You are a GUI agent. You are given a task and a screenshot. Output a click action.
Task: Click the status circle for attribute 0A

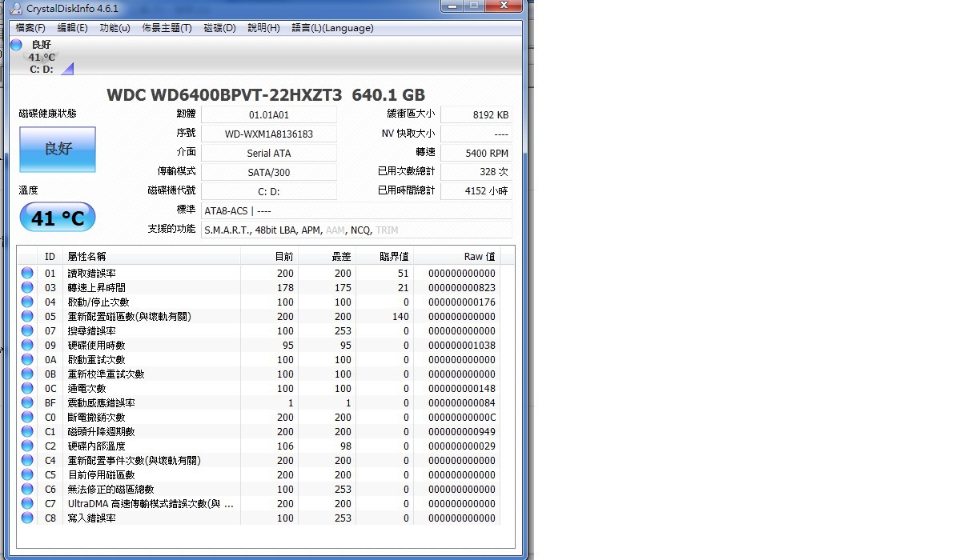[27, 359]
